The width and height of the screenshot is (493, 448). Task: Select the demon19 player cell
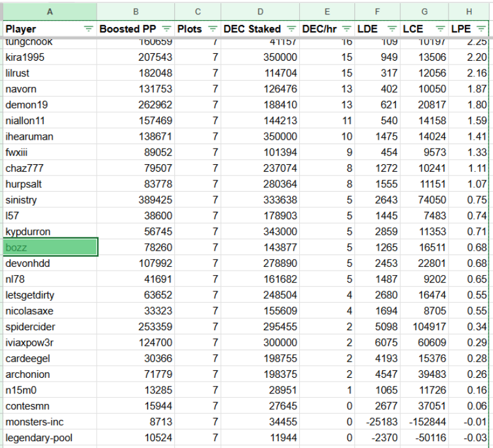[x=50, y=105]
